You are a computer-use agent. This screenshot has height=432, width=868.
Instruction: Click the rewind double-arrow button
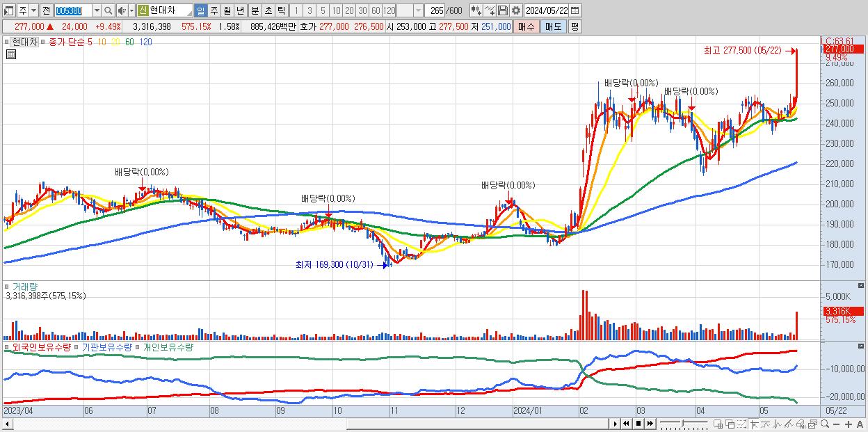point(626,424)
